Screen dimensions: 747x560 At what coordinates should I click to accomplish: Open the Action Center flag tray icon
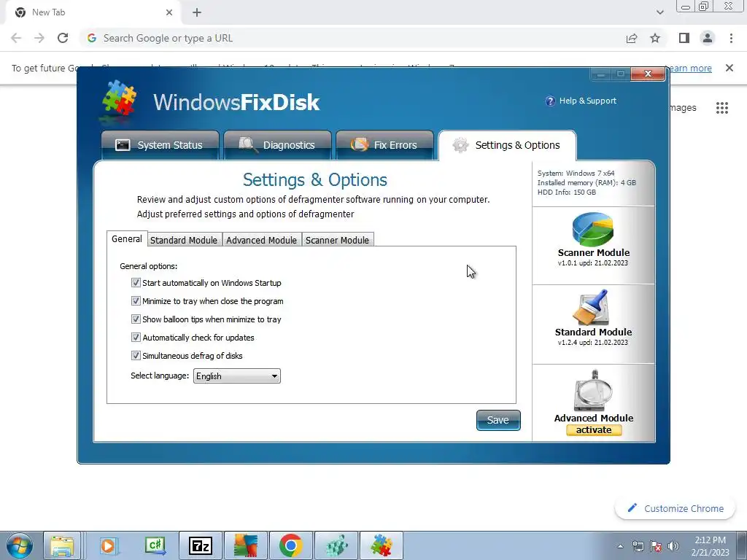coord(656,546)
